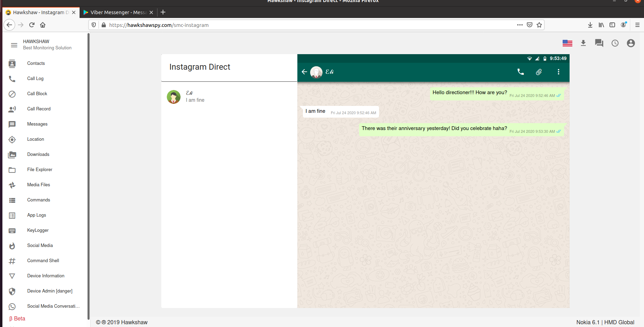Go to browser home page

pyautogui.click(x=43, y=25)
